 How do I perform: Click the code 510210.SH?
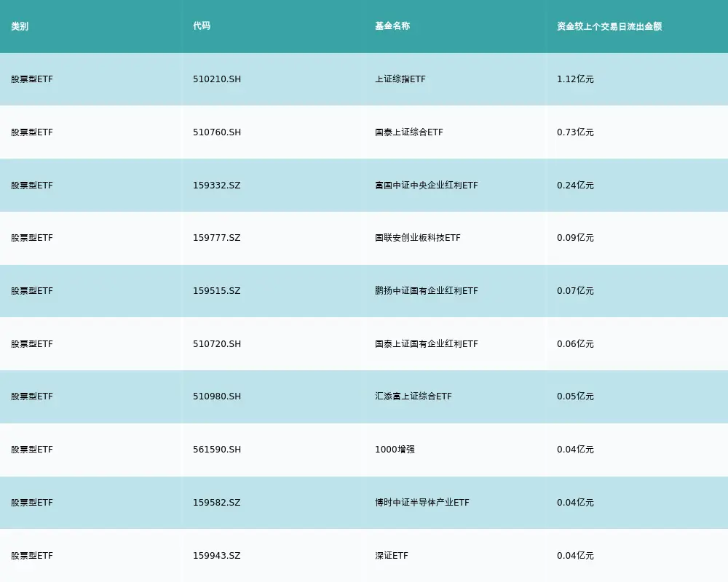click(216, 79)
